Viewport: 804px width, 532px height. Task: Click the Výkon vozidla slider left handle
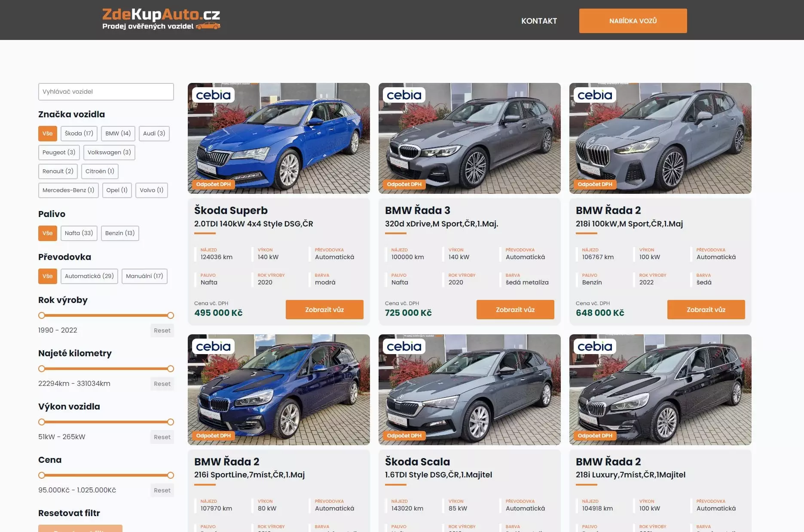(42, 422)
